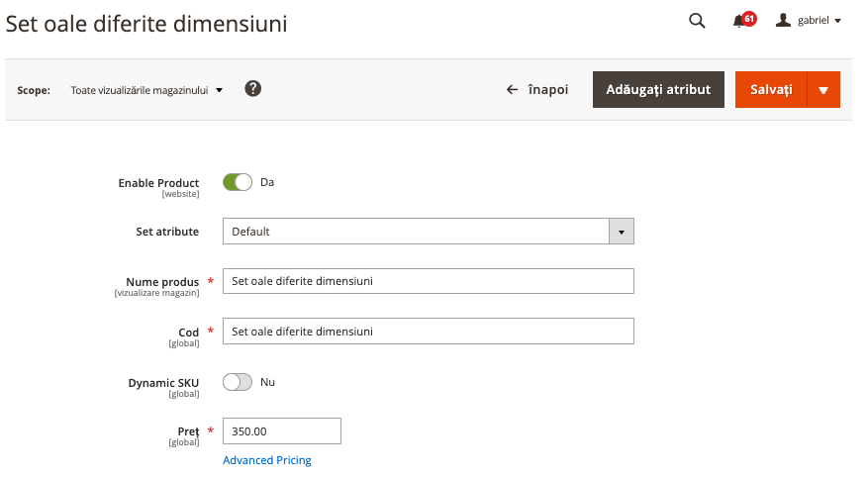Open the scope help question mark icon
This screenshot has width=868, height=478.
[253, 88]
